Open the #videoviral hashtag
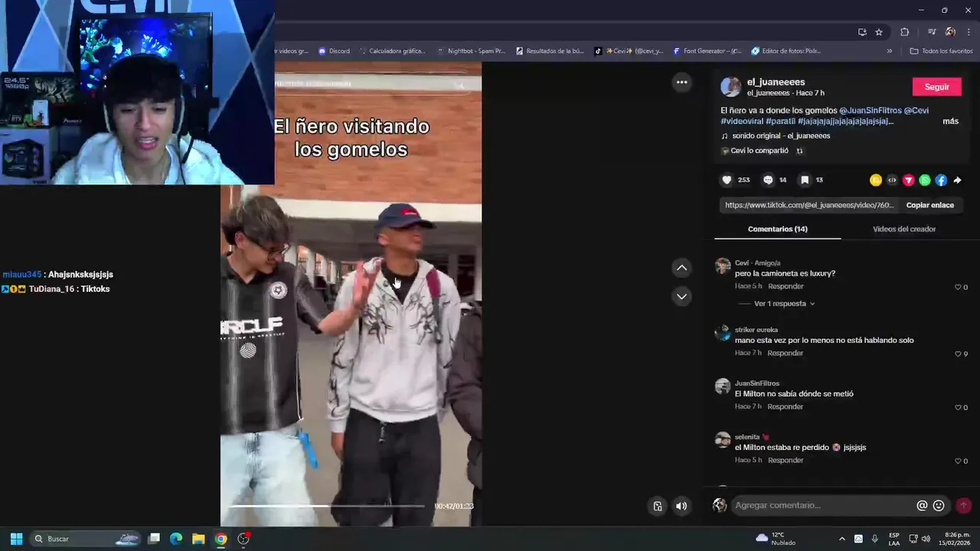The height and width of the screenshot is (551, 980). [741, 121]
